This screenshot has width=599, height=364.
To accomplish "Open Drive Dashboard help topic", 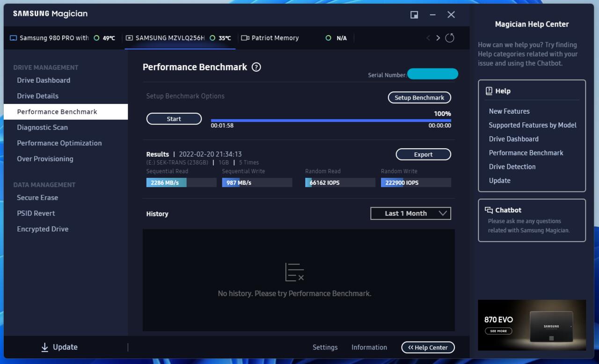I will coord(514,139).
